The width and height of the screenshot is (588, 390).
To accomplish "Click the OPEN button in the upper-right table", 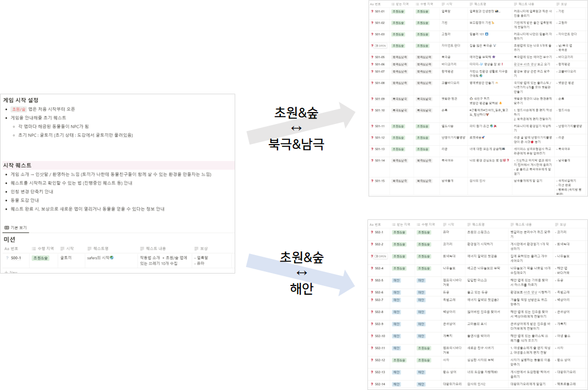I will click(380, 45).
